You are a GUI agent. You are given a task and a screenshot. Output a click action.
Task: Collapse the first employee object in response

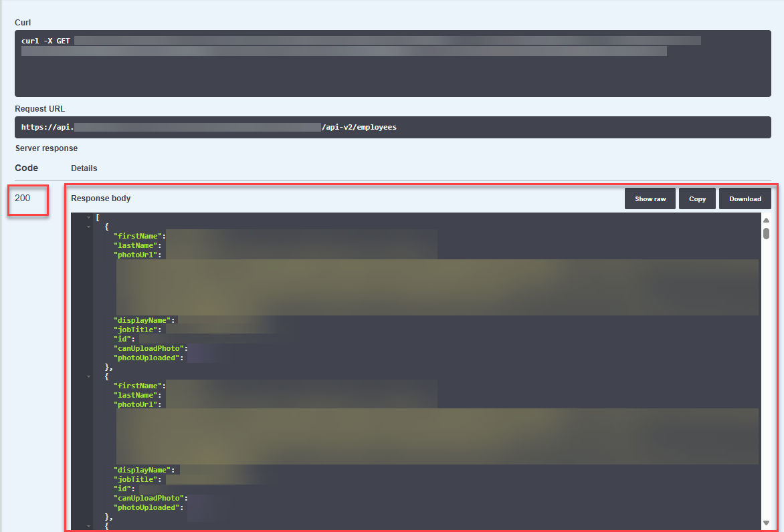88,227
